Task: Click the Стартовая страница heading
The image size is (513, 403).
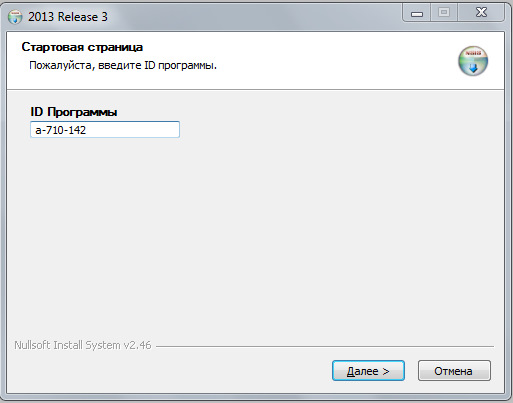Action: pos(82,47)
